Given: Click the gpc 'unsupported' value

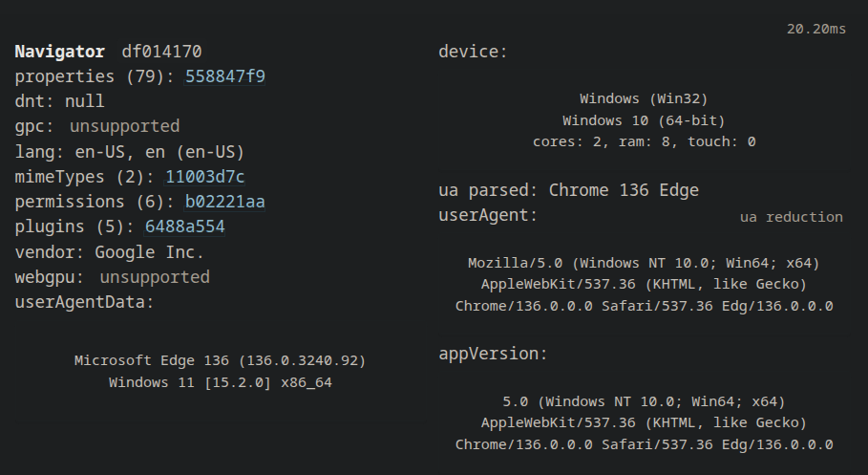Looking at the screenshot, I should coord(124,126).
